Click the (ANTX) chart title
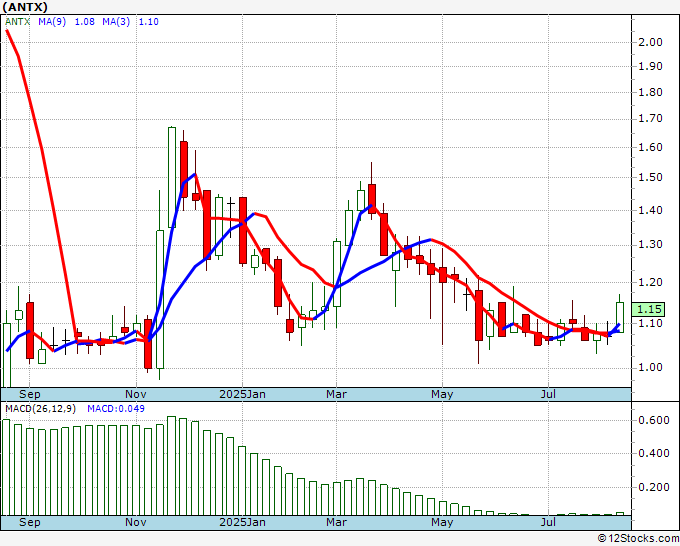 pos(25,7)
